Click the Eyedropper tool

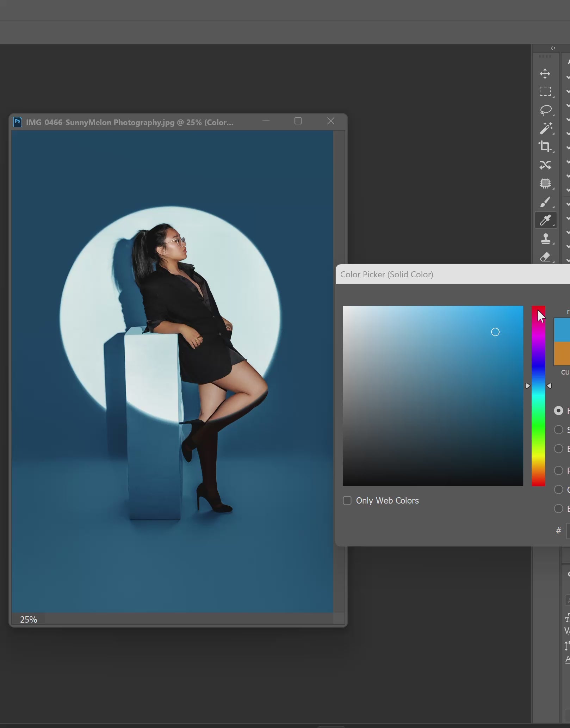coord(545,221)
